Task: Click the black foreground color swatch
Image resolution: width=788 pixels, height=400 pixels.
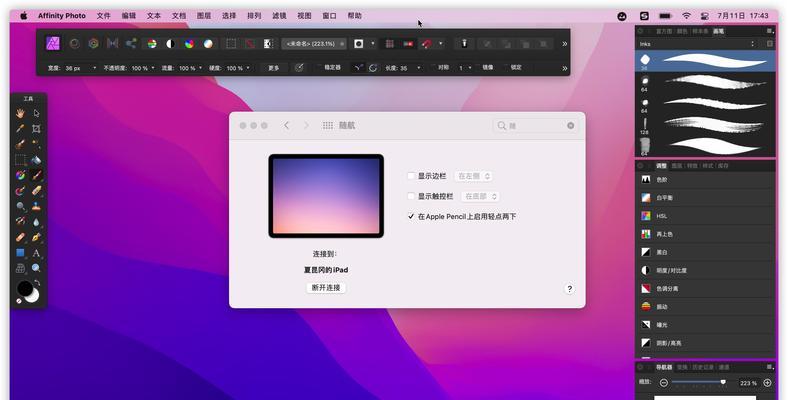Action: pyautogui.click(x=25, y=289)
